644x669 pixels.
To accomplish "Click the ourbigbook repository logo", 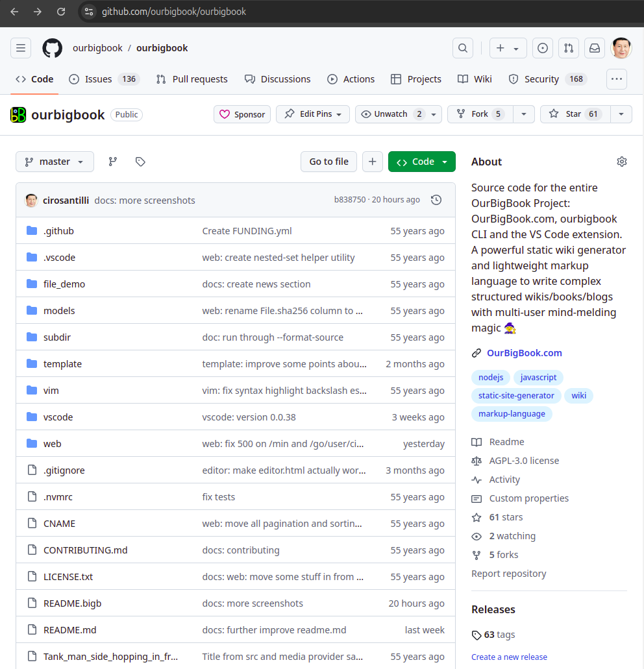I will pos(18,115).
